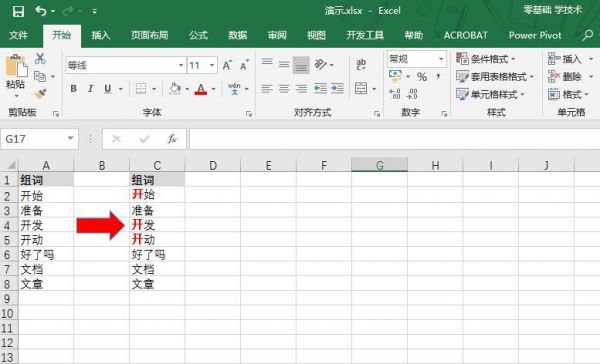The width and height of the screenshot is (600, 364).
Task: Click the Decrease Decimal icon
Action: (412, 94)
